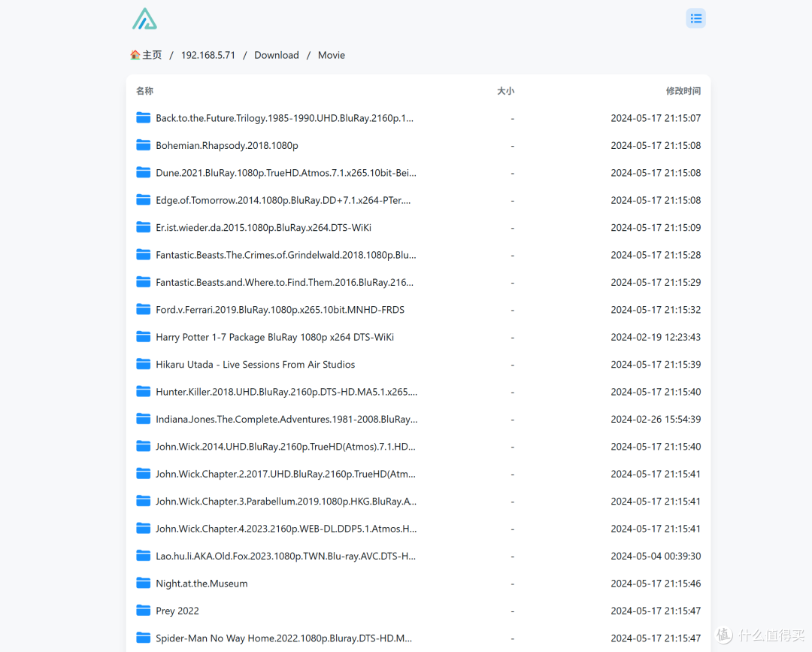
Task: Click the date 2024-05-17 21:15:07
Action: [x=656, y=118]
